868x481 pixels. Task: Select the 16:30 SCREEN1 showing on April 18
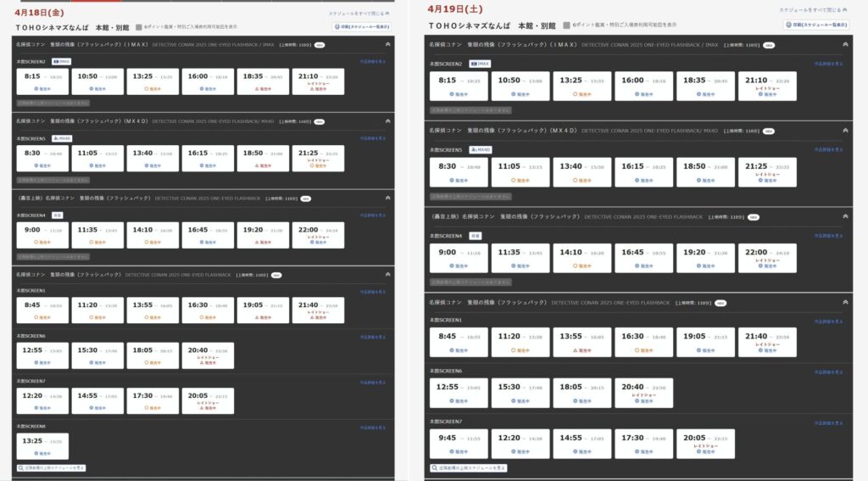pos(209,310)
